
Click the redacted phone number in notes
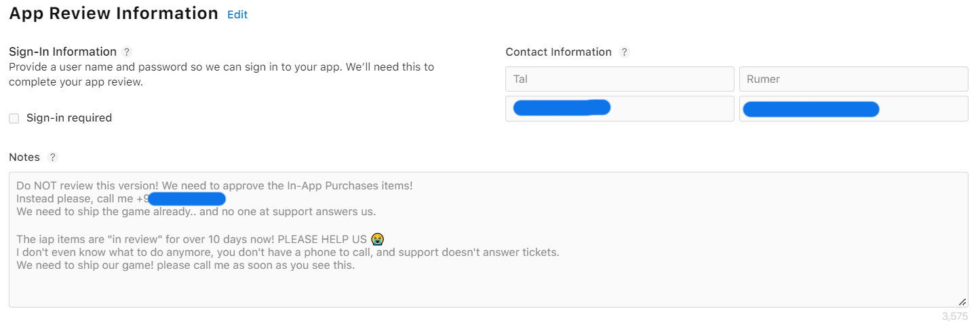pos(187,198)
